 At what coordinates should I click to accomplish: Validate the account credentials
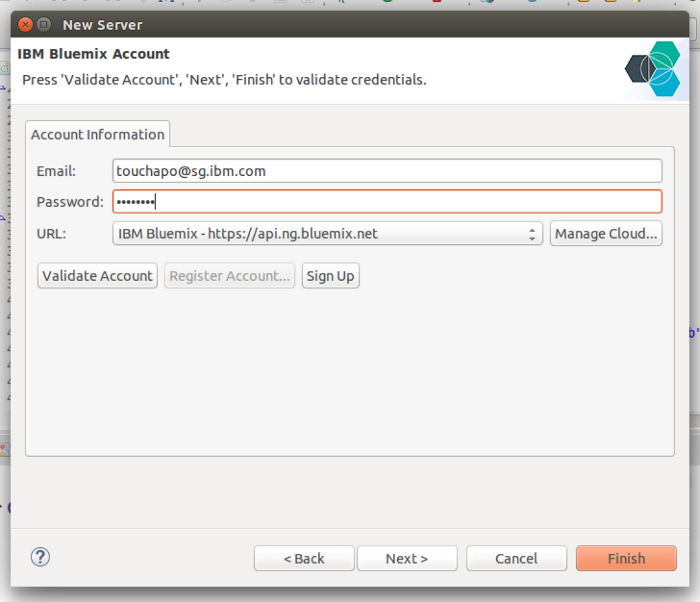click(98, 276)
